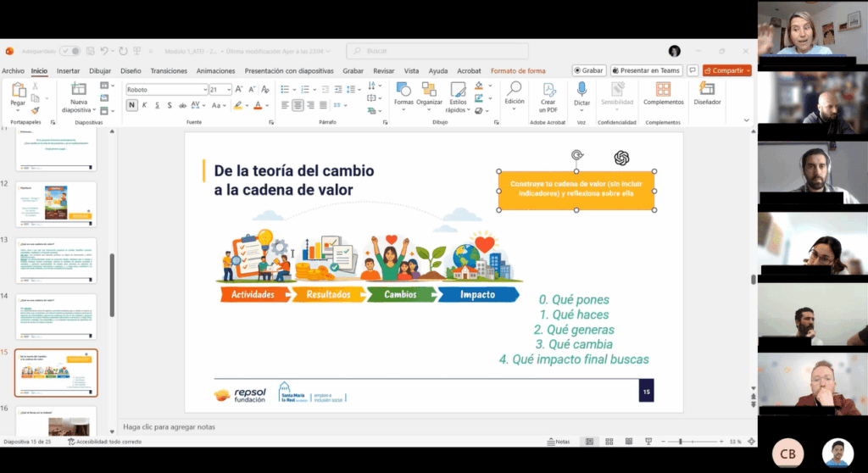Start dictation with the Dictar microphone

point(581,90)
